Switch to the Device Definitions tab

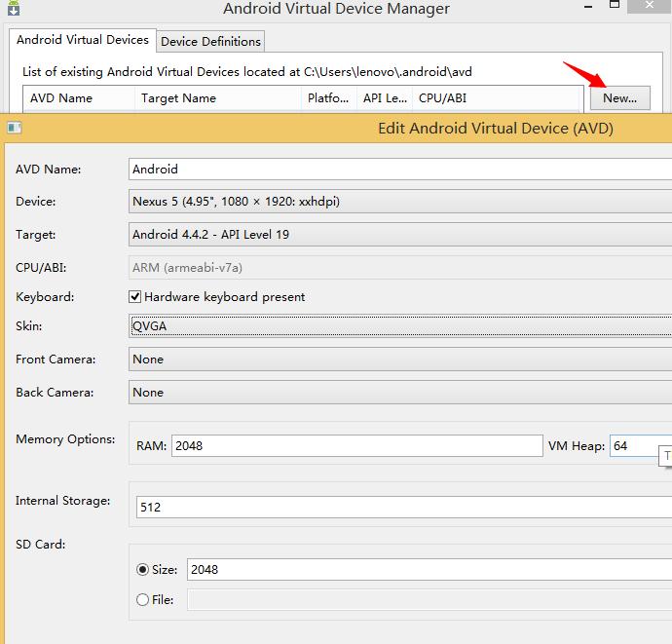(210, 41)
